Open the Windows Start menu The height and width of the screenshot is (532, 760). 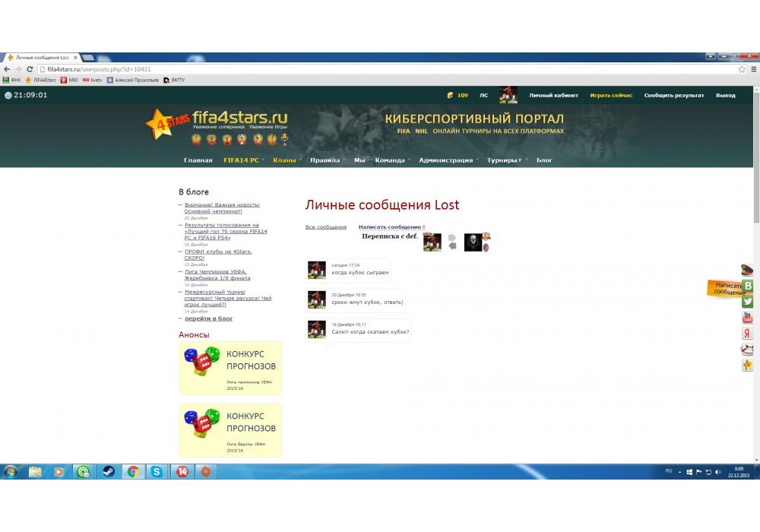click(10, 471)
